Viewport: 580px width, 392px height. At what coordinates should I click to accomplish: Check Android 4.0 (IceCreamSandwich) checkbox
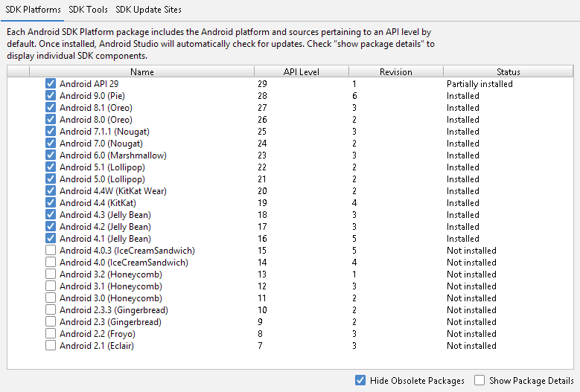tap(51, 262)
